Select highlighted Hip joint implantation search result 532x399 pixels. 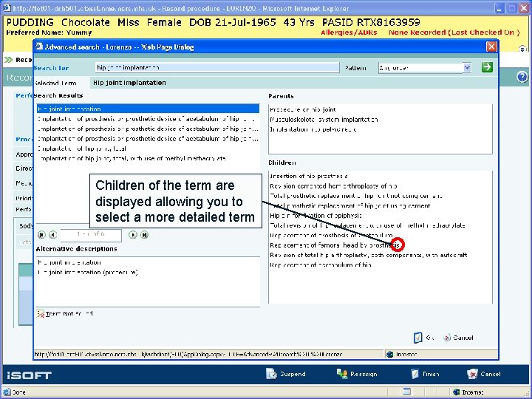(148, 109)
